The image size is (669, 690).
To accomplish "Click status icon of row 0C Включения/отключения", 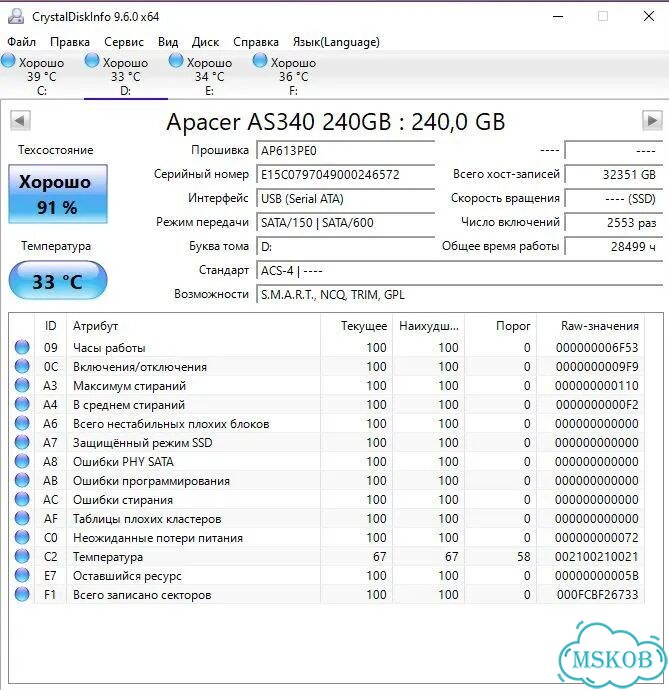I will tap(22, 366).
